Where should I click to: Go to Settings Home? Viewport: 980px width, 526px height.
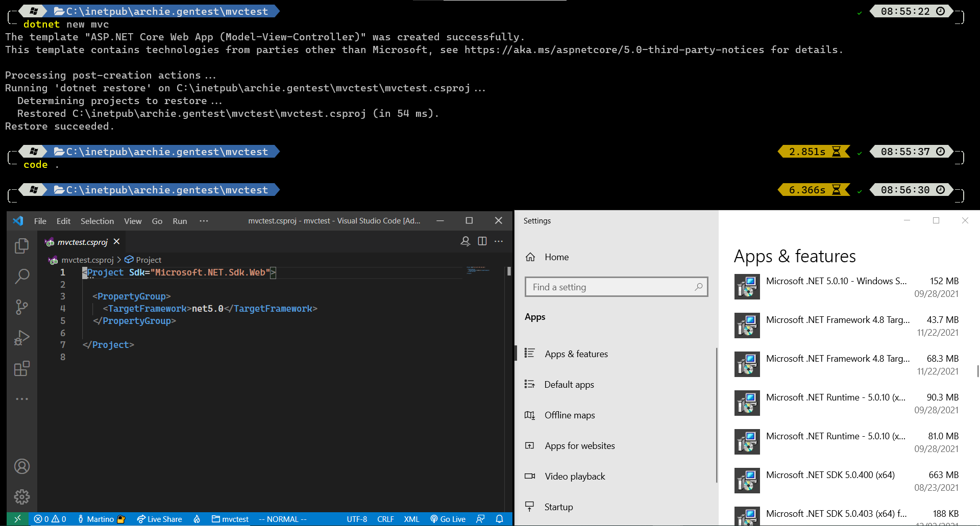click(x=556, y=257)
